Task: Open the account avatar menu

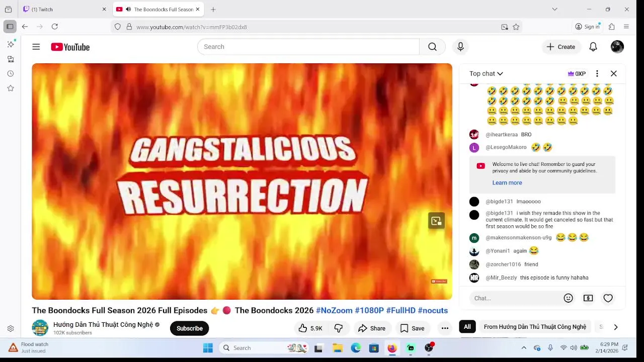Action: 617,47
